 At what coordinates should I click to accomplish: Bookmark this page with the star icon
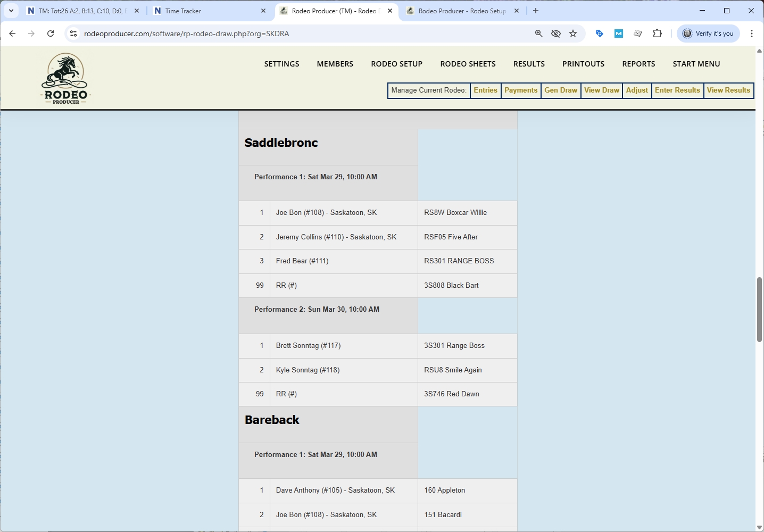(x=573, y=33)
